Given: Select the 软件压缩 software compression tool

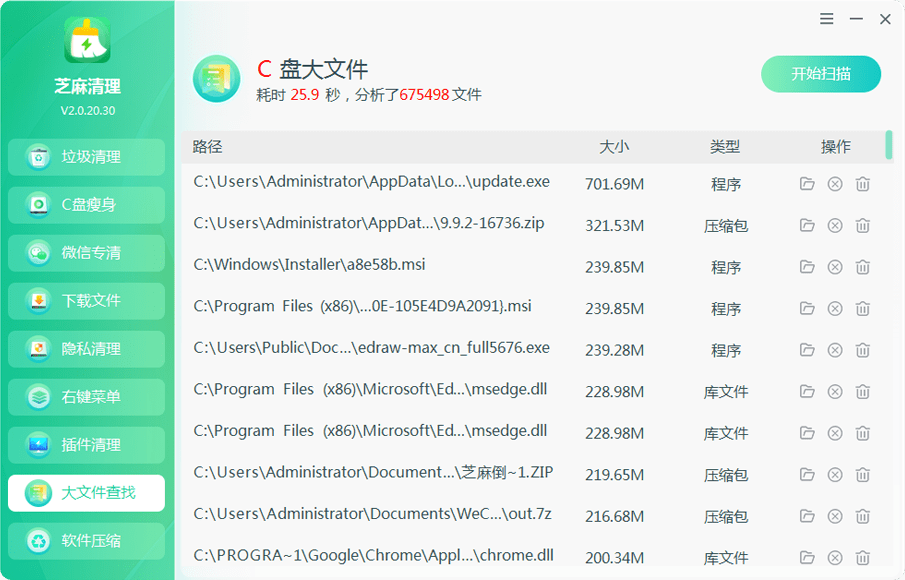Looking at the screenshot, I should tap(86, 541).
